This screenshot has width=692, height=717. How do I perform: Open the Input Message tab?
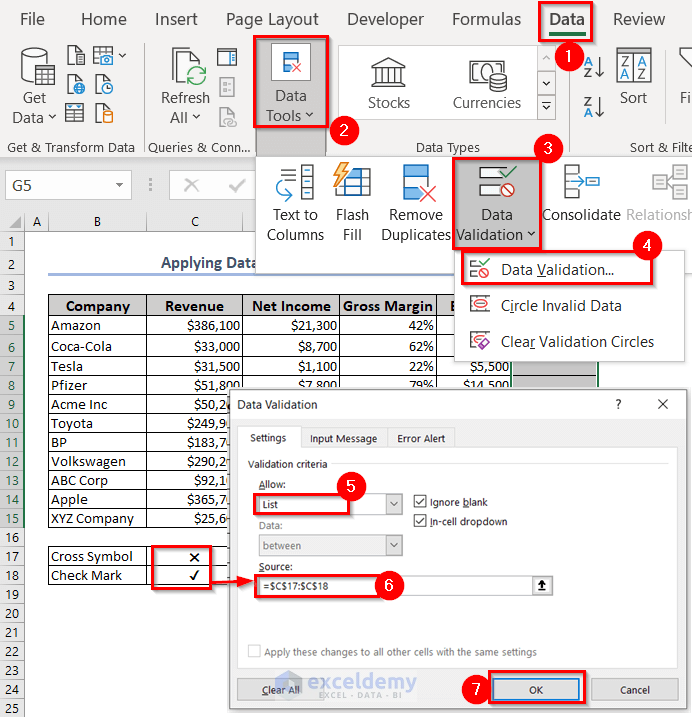(x=343, y=439)
